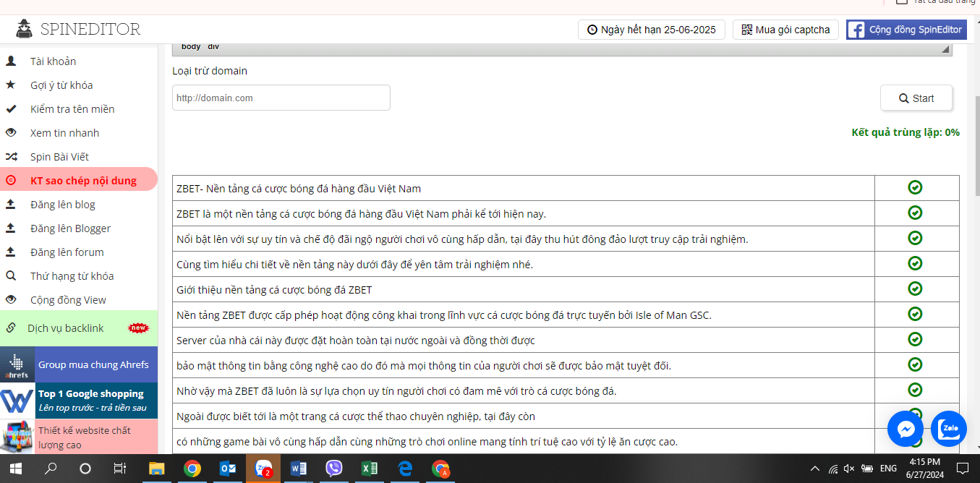Open Task View on taskbar
Viewport: 980px width, 483px height.
click(121, 469)
